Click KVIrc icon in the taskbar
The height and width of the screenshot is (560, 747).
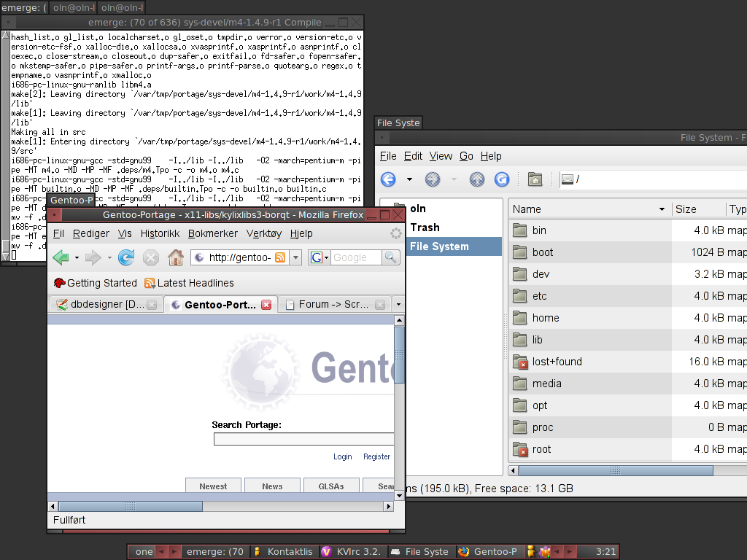coord(326,551)
